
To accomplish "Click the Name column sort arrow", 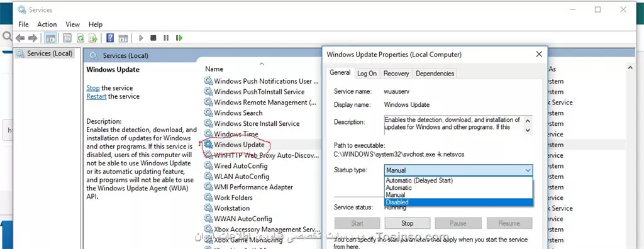I will click(262, 64).
